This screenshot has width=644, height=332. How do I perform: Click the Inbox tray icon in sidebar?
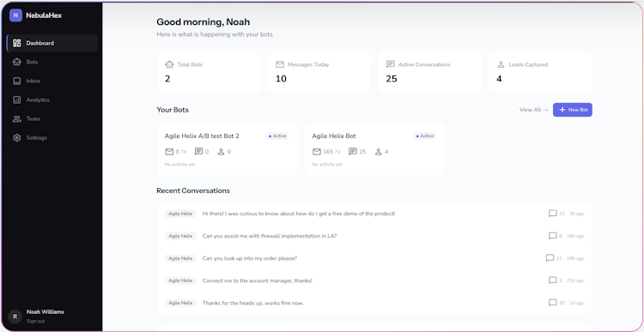point(17,81)
